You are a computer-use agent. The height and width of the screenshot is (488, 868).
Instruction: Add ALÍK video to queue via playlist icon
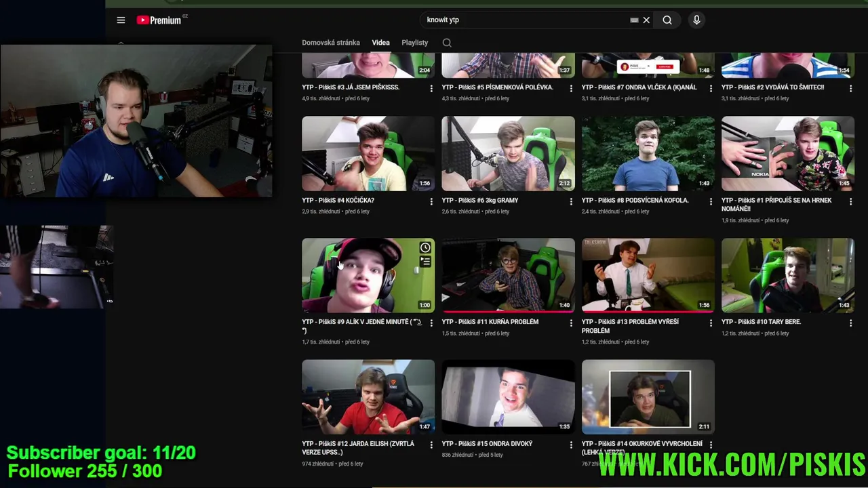(425, 261)
